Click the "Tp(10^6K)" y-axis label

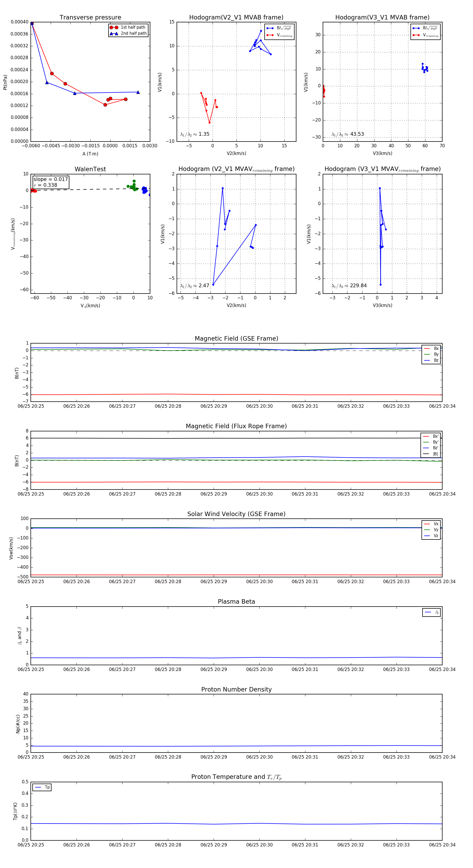[15, 811]
